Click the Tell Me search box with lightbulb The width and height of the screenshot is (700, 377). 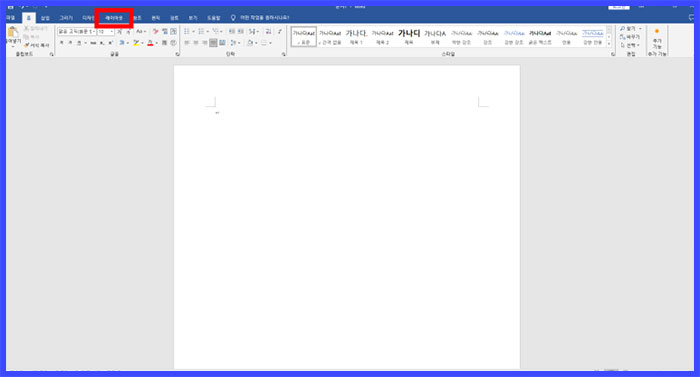point(260,18)
